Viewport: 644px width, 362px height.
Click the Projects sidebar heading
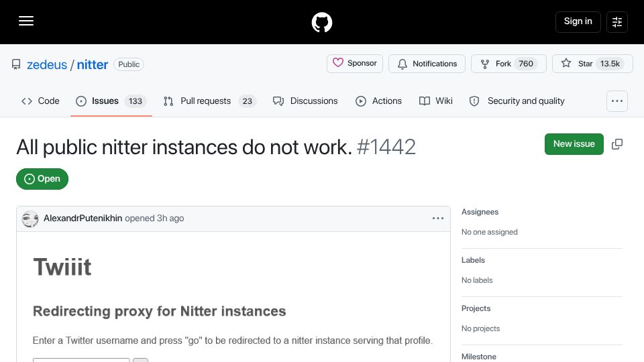coord(476,308)
